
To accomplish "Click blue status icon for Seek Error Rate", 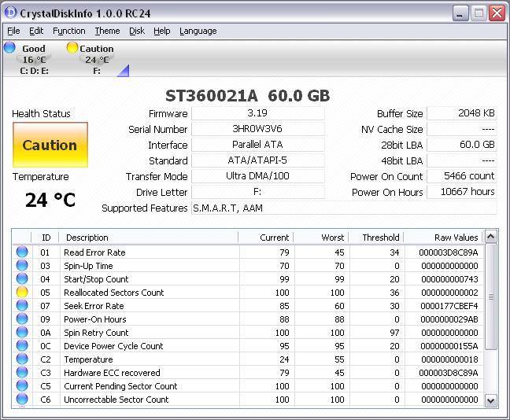I will (22, 305).
